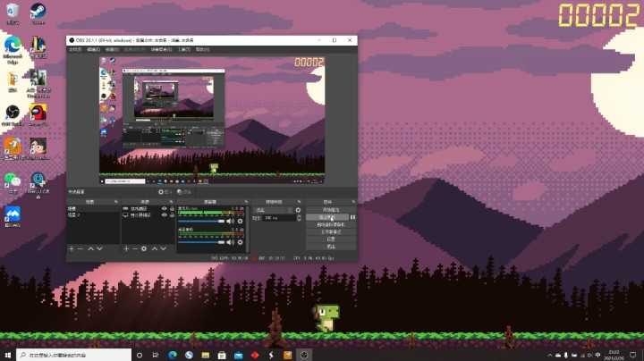Toggle visibility of the game capture source
The image size is (644, 361).
[x=165, y=209]
